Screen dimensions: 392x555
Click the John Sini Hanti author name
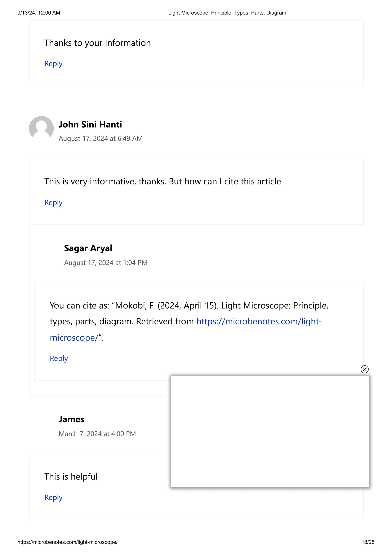(x=90, y=124)
